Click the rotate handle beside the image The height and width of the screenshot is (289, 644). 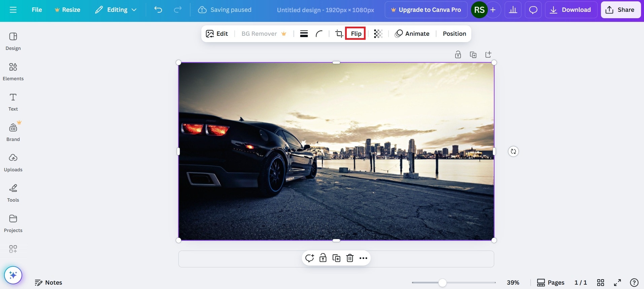(x=513, y=151)
